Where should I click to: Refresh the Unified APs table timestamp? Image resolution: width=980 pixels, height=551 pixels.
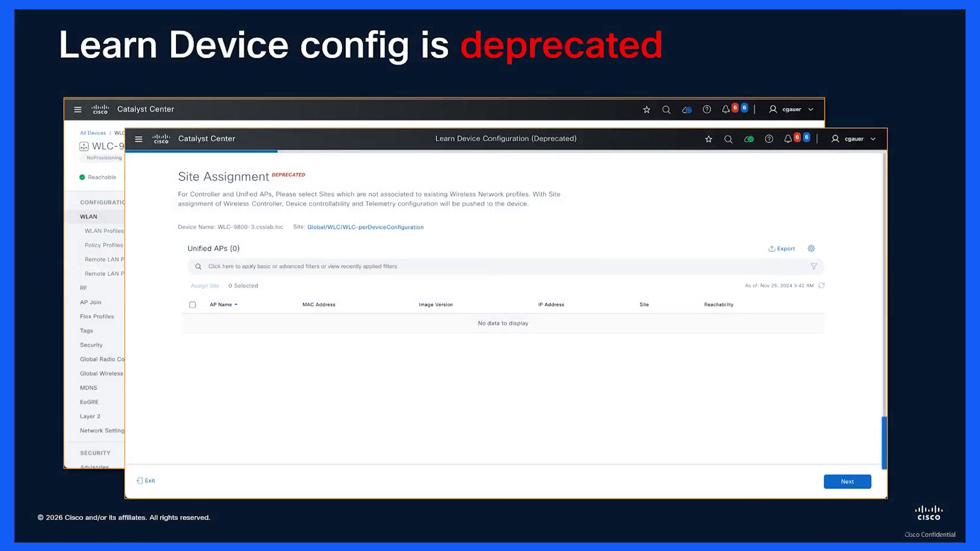822,286
